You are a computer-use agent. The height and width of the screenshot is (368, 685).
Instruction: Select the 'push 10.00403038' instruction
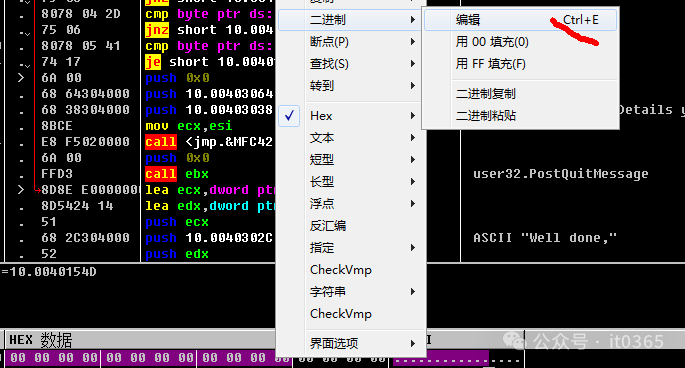(x=209, y=110)
